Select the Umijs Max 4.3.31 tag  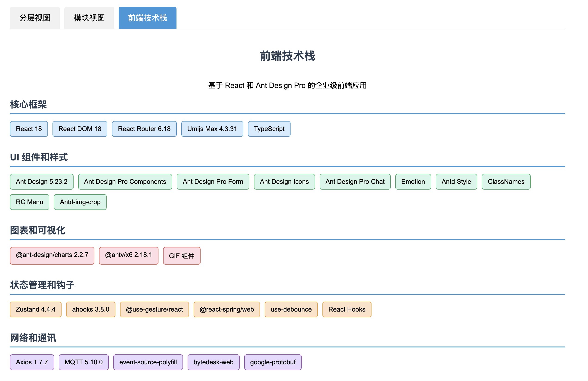pos(212,129)
